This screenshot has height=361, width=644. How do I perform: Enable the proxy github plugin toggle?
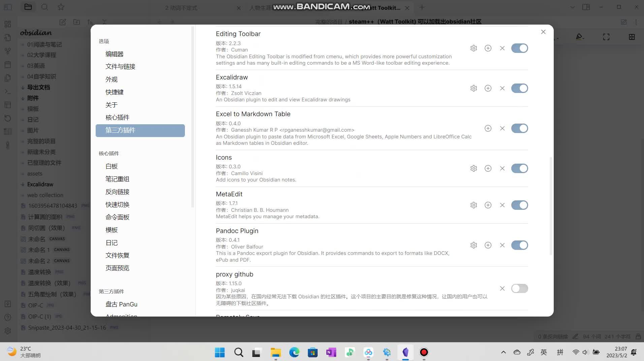pyautogui.click(x=519, y=289)
